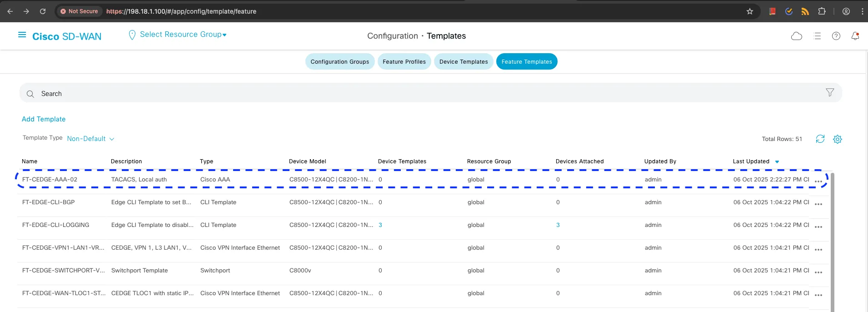Open actions menu for FT-CEDGE-SWITCHPORT row
Image resolution: width=868 pixels, height=312 pixels.
[x=818, y=272]
